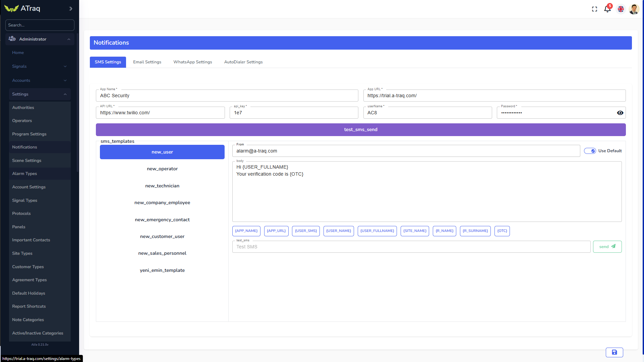Open the notifications bell icon

tap(607, 9)
